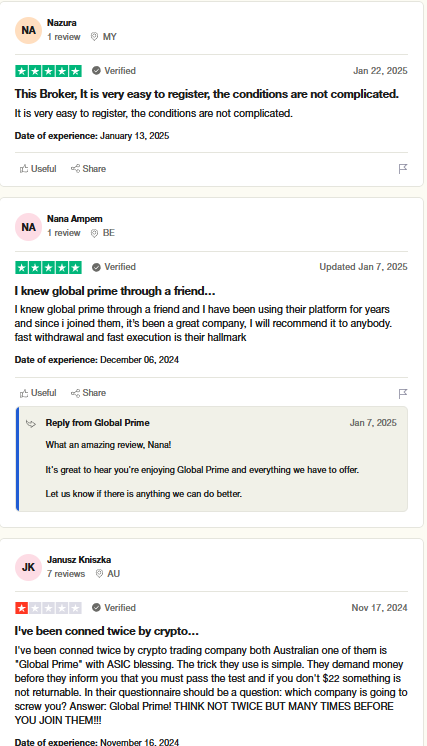Viewport: 427px width, 746px height.
Task: Click Verified badge on Nana Ampem's review
Action: pos(114,267)
